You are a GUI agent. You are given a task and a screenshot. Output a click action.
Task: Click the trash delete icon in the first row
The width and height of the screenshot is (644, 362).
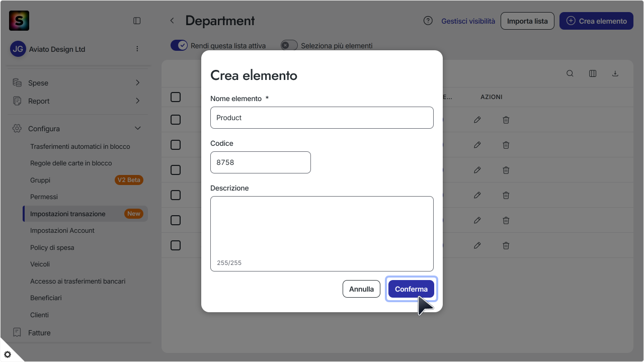click(506, 120)
